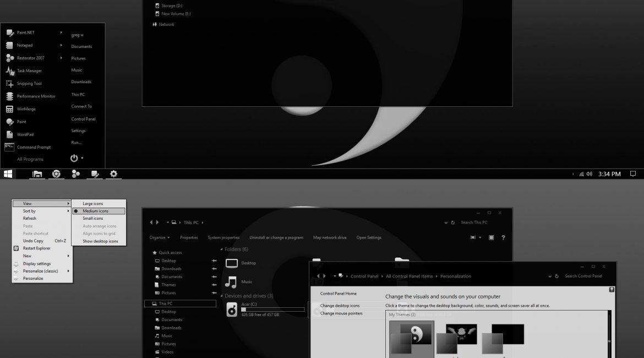Click the network icon in system tray
644x358 pixels.
582,174
